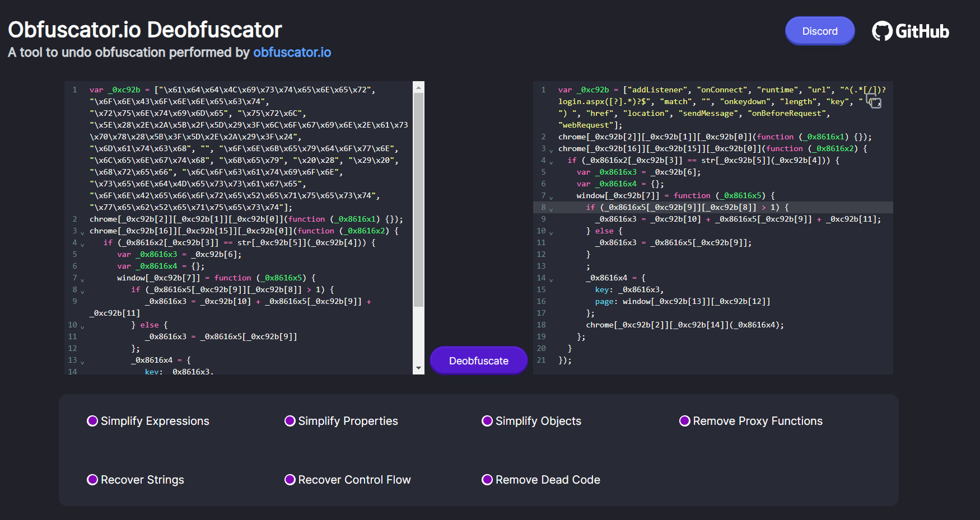The width and height of the screenshot is (980, 520).
Task: Toggle Simplify Properties option
Action: 290,421
